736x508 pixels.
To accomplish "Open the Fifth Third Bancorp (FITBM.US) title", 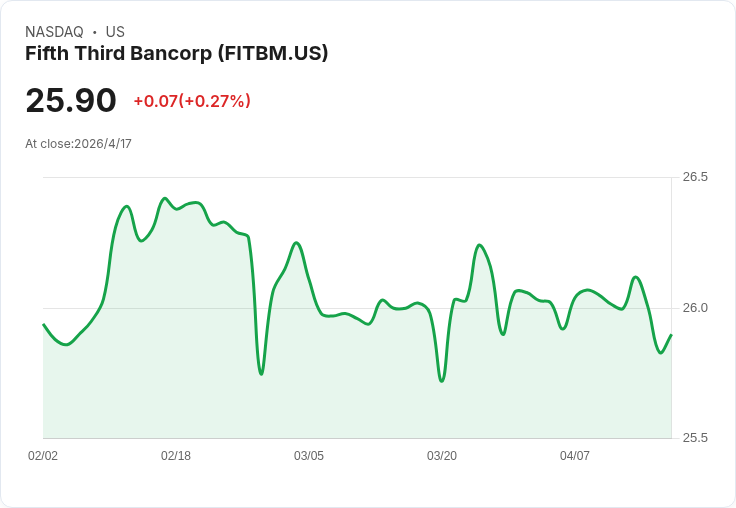I will tap(176, 53).
